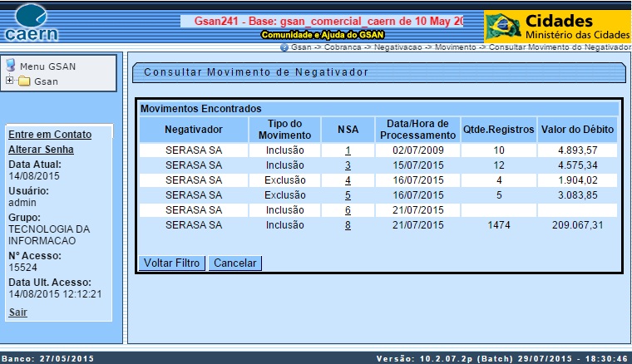Open NSA 5 exclusion movement

[348, 195]
